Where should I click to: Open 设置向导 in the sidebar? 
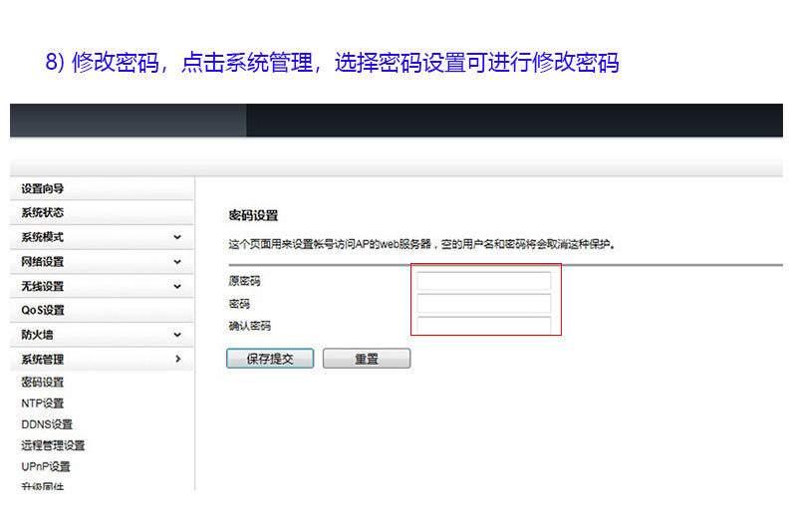tap(43, 189)
